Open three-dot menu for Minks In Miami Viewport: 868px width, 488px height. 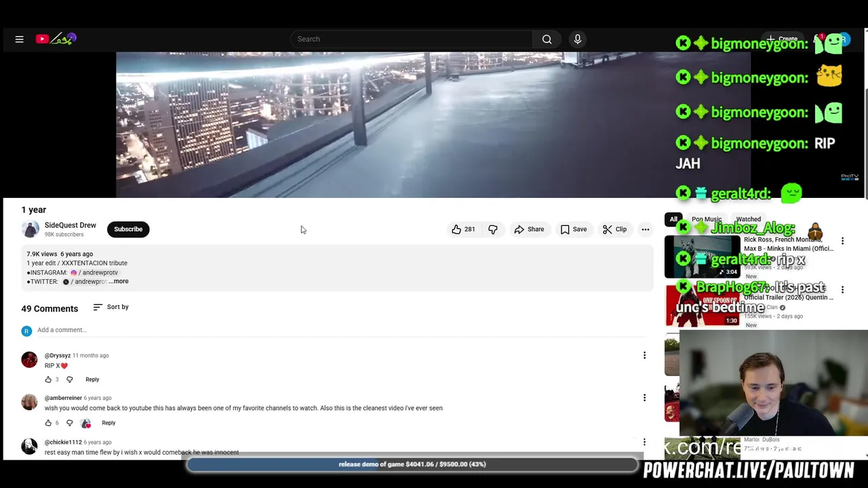pos(842,241)
